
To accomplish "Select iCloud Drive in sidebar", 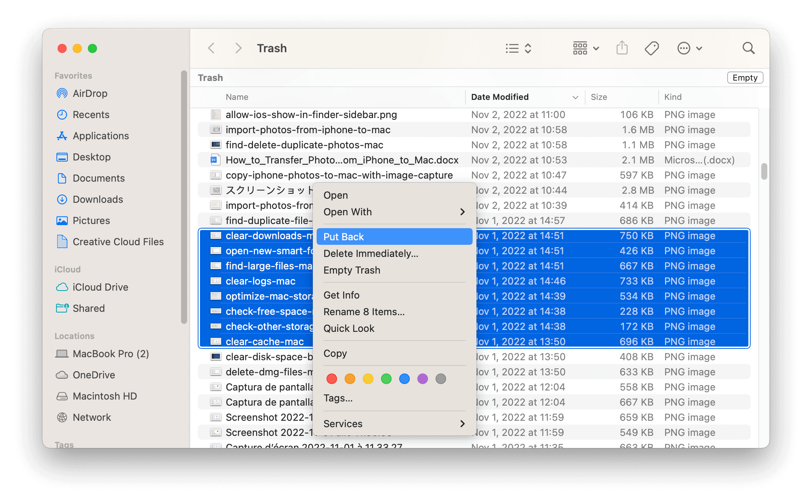I will (x=100, y=287).
